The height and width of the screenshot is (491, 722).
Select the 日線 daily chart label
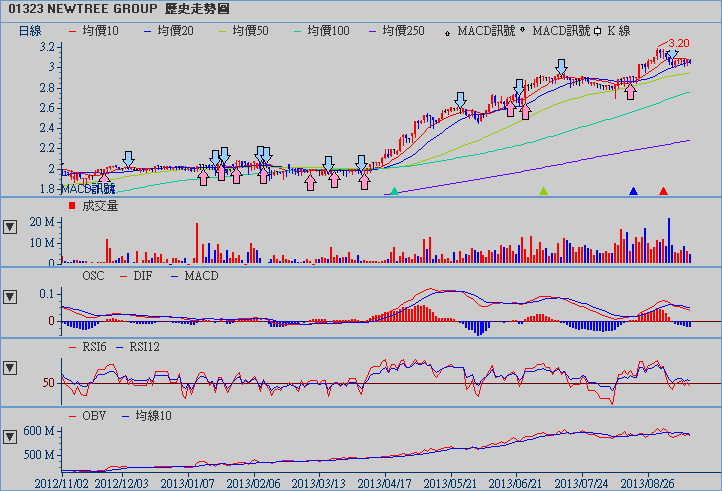31,31
